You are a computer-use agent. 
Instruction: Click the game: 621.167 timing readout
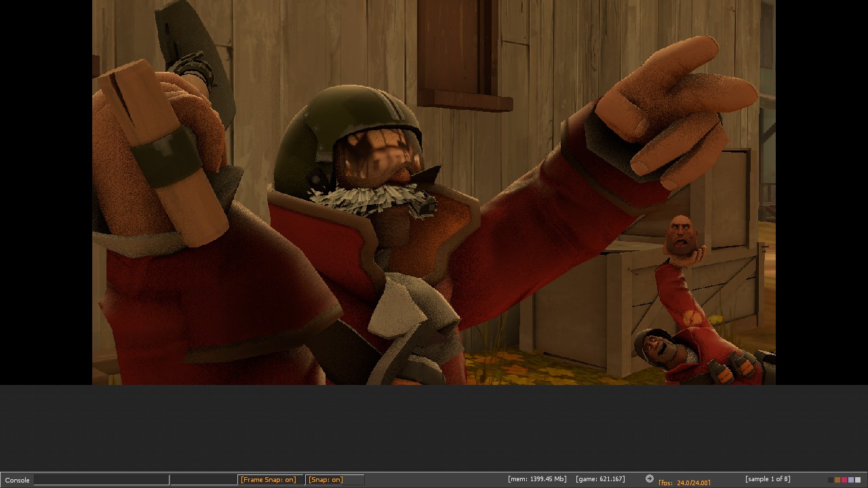pos(600,479)
